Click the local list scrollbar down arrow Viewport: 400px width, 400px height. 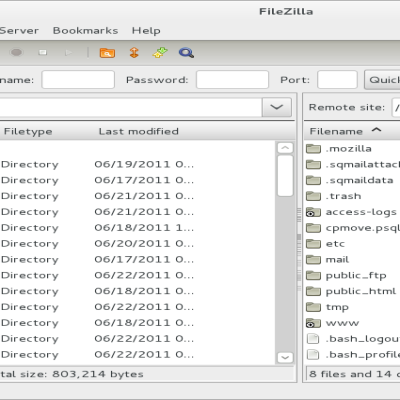285,358
